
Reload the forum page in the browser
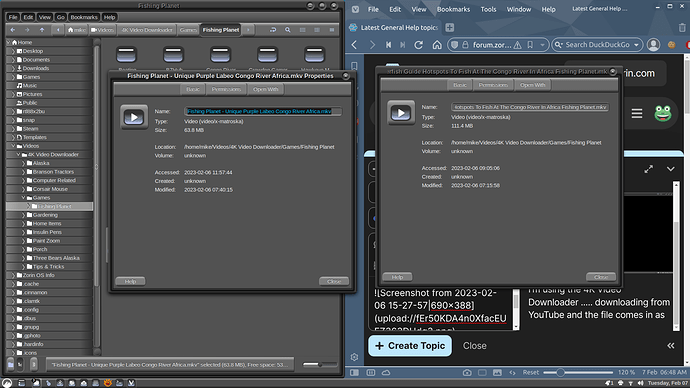point(418,45)
